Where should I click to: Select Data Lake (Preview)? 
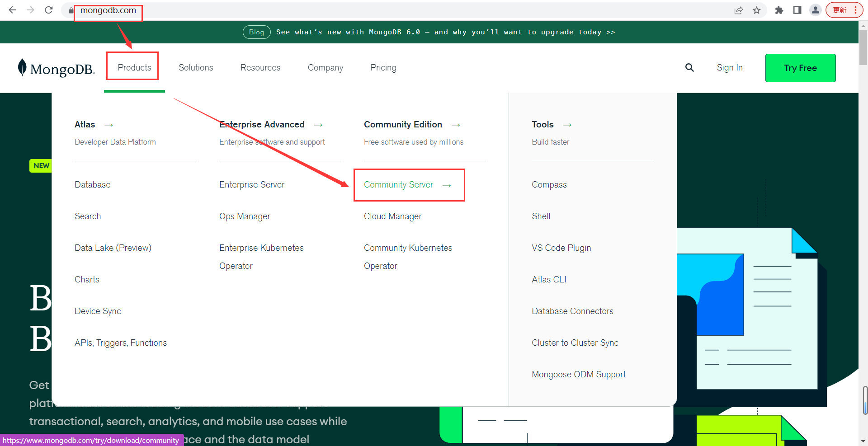click(x=113, y=248)
